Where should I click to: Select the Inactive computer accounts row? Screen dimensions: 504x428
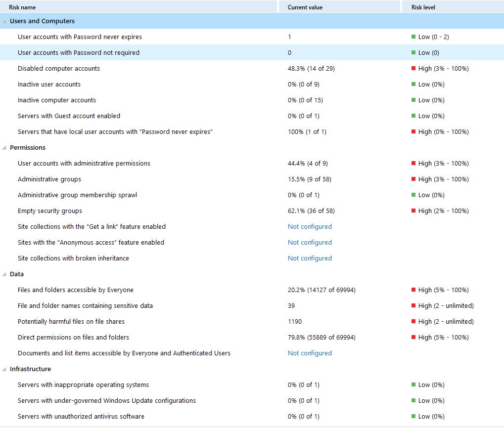252,100
